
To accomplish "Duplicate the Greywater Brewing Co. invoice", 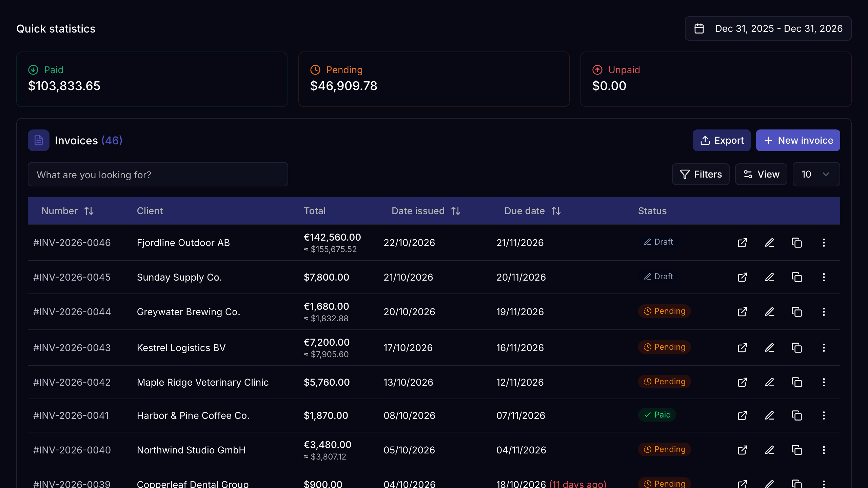I will pos(797,312).
